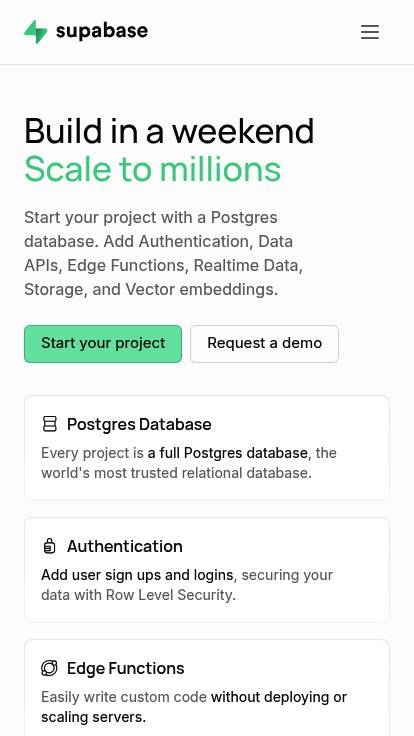Click the hero paragraph about Postgres database

[163, 253]
